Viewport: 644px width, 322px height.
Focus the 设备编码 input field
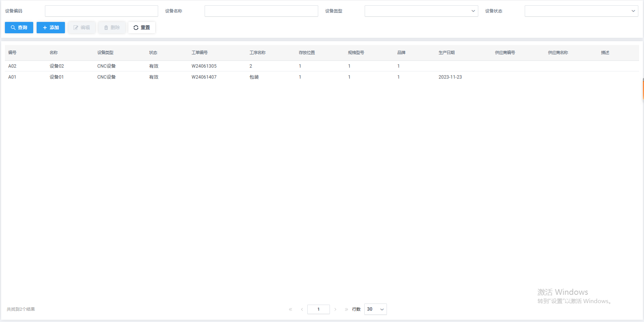pyautogui.click(x=101, y=11)
